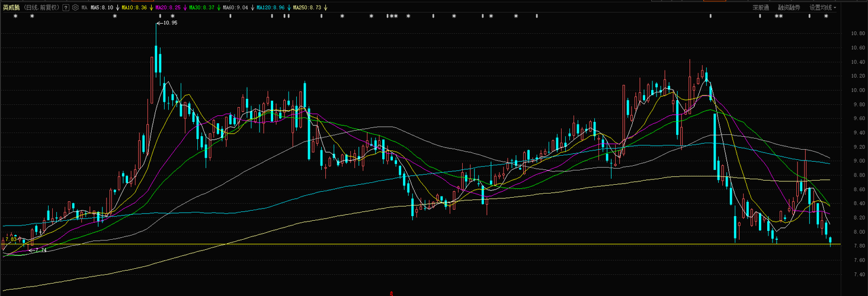Select the green MA30:8.37 legend value
Viewport: 868px width, 296px height.
pyautogui.click(x=201, y=8)
